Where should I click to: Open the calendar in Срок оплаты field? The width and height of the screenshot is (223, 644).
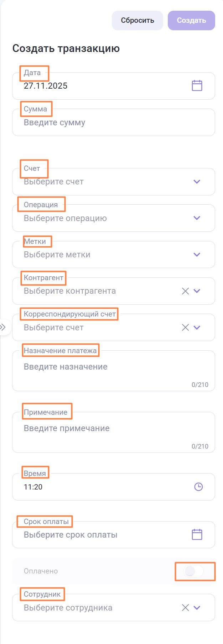pos(197,534)
